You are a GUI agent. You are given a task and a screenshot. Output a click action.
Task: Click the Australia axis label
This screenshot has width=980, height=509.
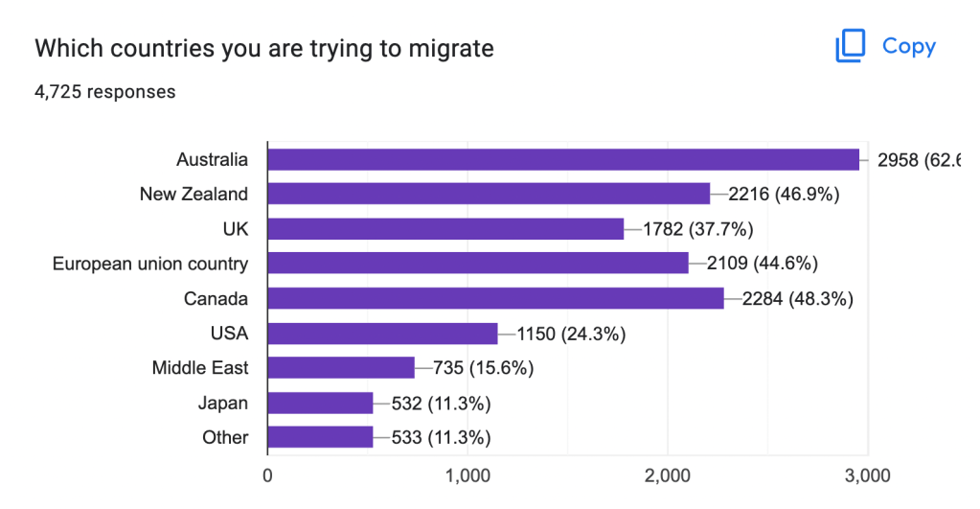pyautogui.click(x=212, y=159)
